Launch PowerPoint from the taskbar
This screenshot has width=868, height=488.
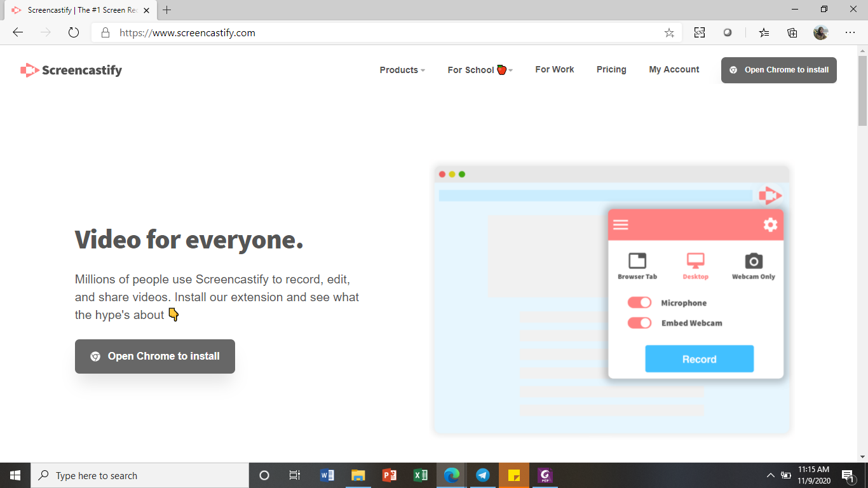[x=390, y=475]
